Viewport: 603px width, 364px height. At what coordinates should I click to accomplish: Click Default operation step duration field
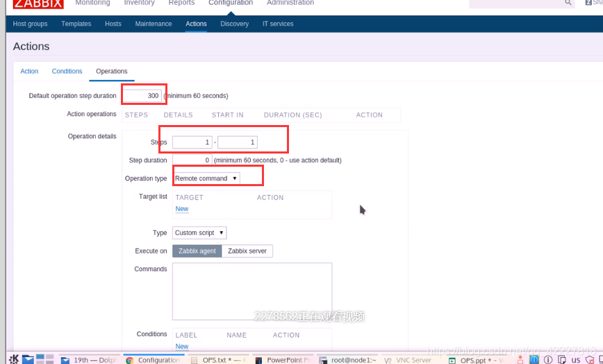point(142,96)
